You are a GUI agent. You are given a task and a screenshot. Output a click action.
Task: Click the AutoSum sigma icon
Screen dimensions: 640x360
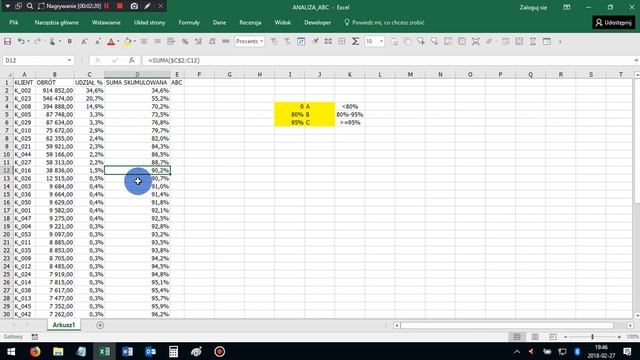pos(355,41)
